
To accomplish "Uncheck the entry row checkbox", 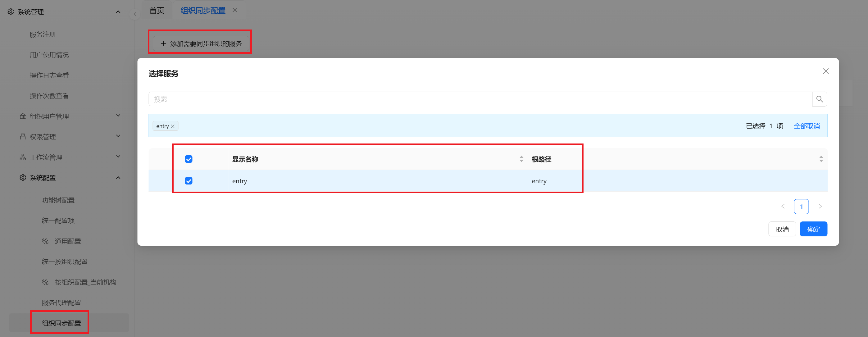I will [x=189, y=181].
